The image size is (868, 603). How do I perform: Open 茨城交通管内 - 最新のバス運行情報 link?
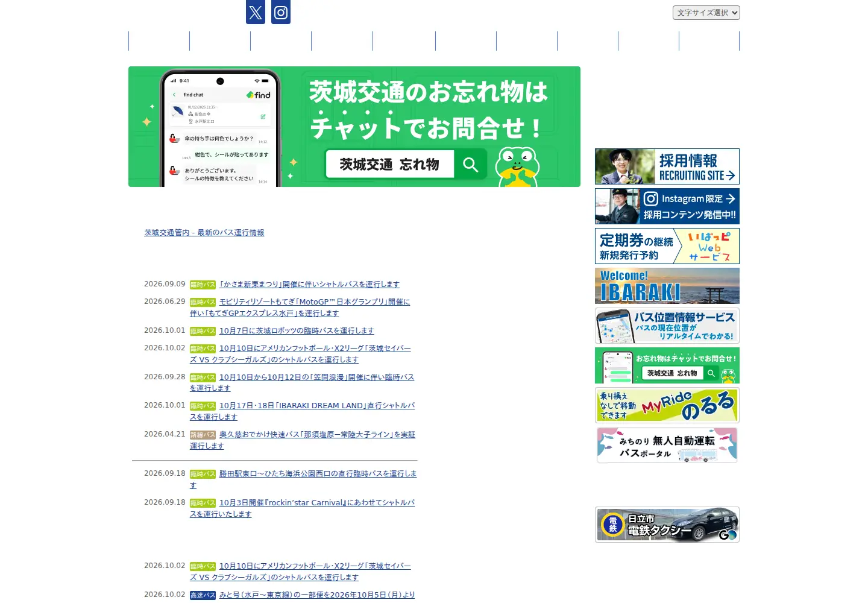click(204, 233)
